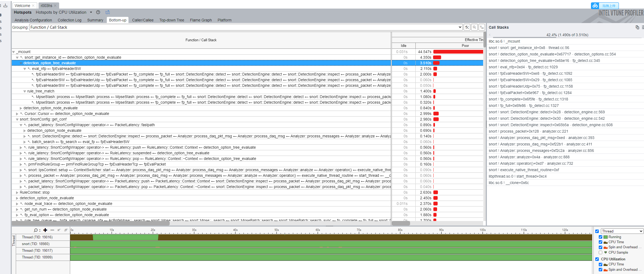This screenshot has width=644, height=274.
Task: Expand the RuleContext::stop row
Action: [x=17, y=193]
